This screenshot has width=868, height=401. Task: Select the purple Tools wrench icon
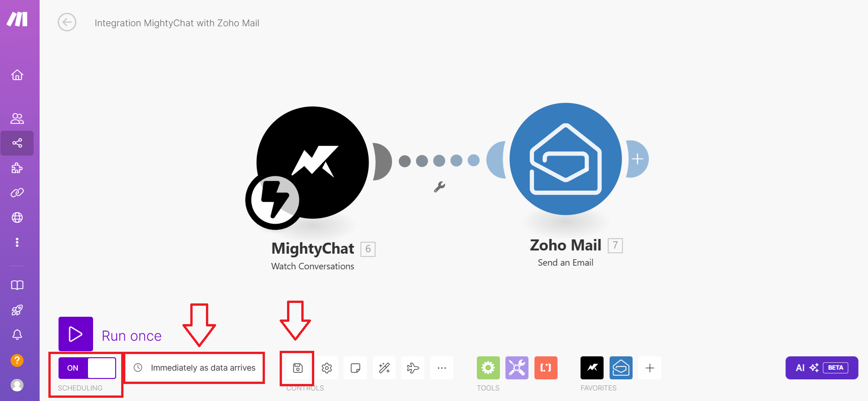pos(517,368)
